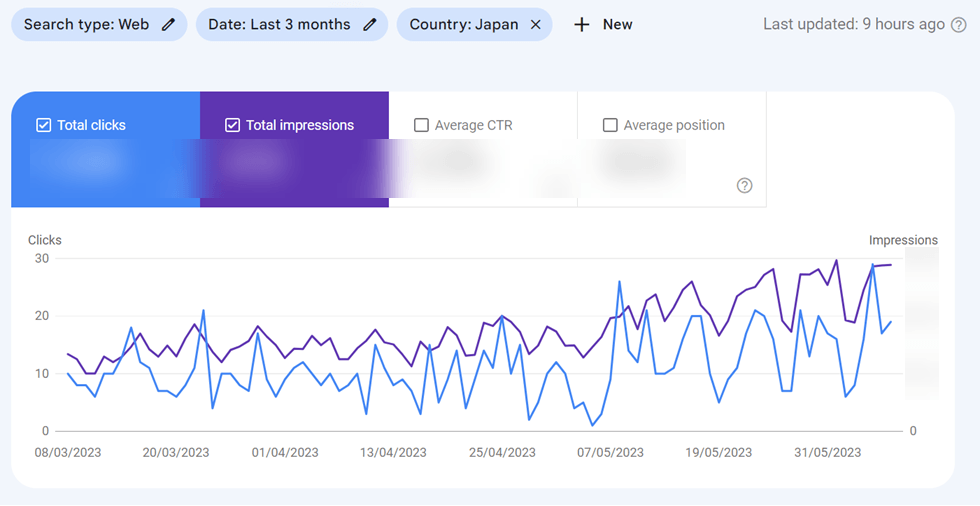Open the Date: Last 3 months chip
Viewport: 980px width, 506px height.
(x=292, y=24)
